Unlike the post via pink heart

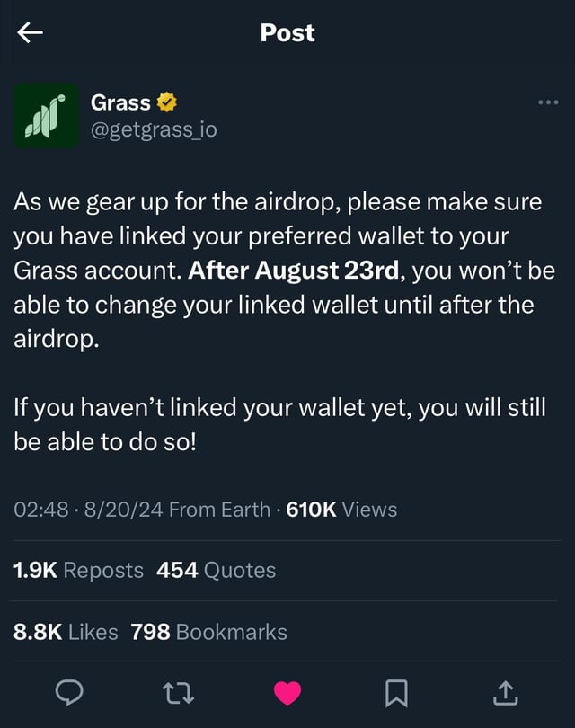click(287, 692)
